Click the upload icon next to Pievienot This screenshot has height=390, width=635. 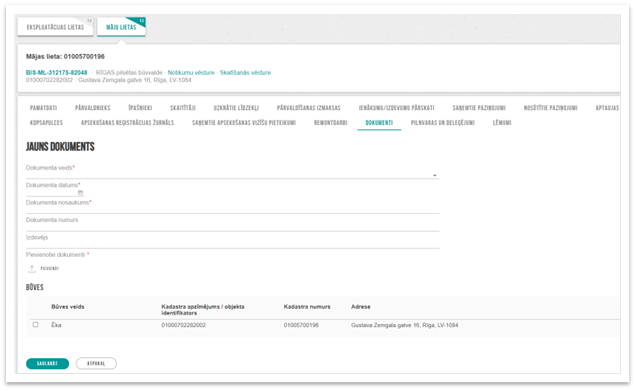click(x=32, y=269)
